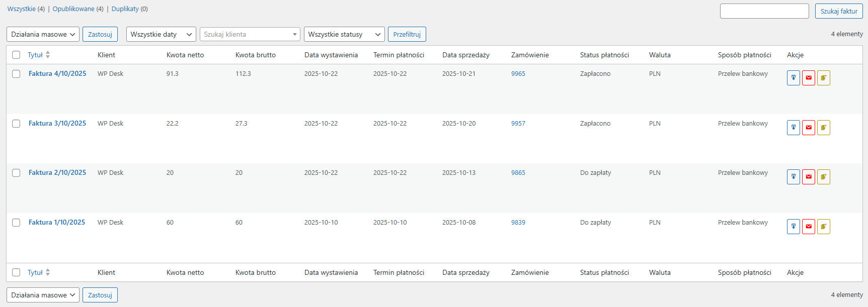Image resolution: width=868 pixels, height=307 pixels.
Task: Download invoice Faktura 3/10/2025
Action: pyautogui.click(x=793, y=128)
